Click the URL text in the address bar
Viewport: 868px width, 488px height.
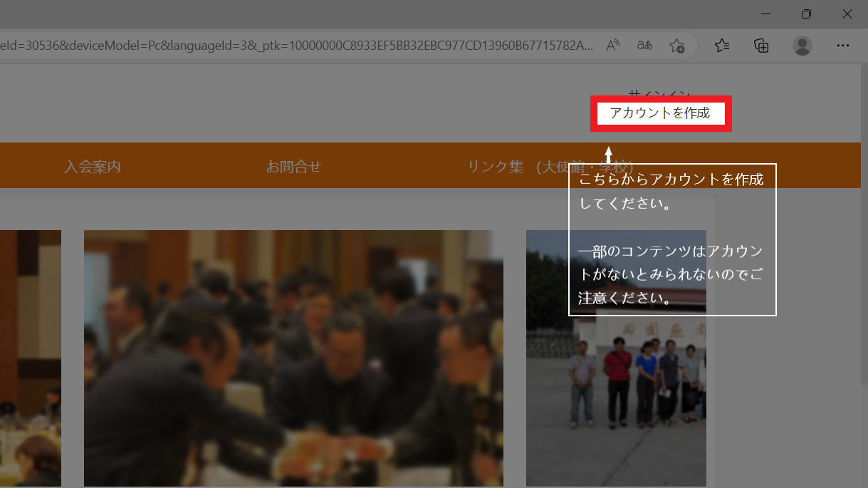tap(296, 46)
